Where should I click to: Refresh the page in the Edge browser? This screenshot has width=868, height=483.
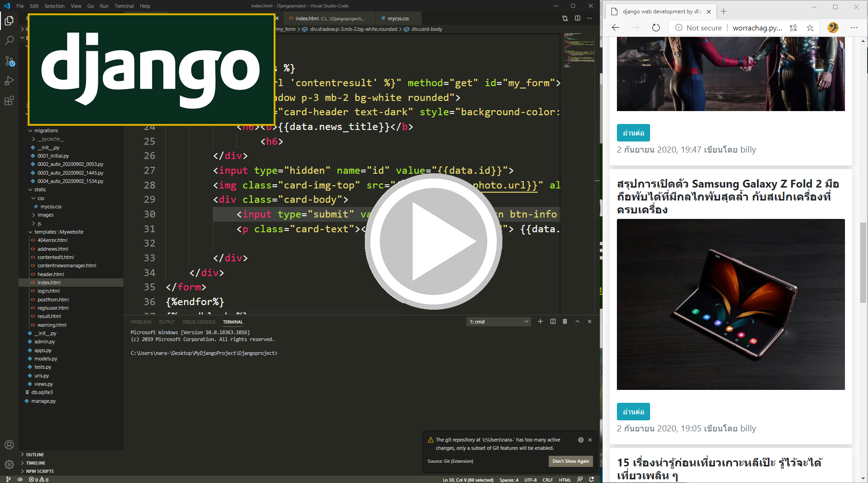(x=656, y=28)
